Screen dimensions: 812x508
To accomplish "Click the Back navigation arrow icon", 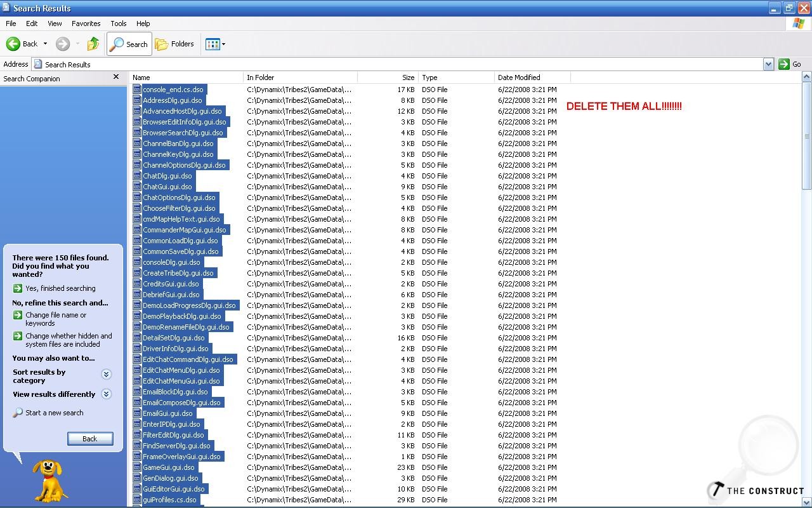I will [13, 44].
